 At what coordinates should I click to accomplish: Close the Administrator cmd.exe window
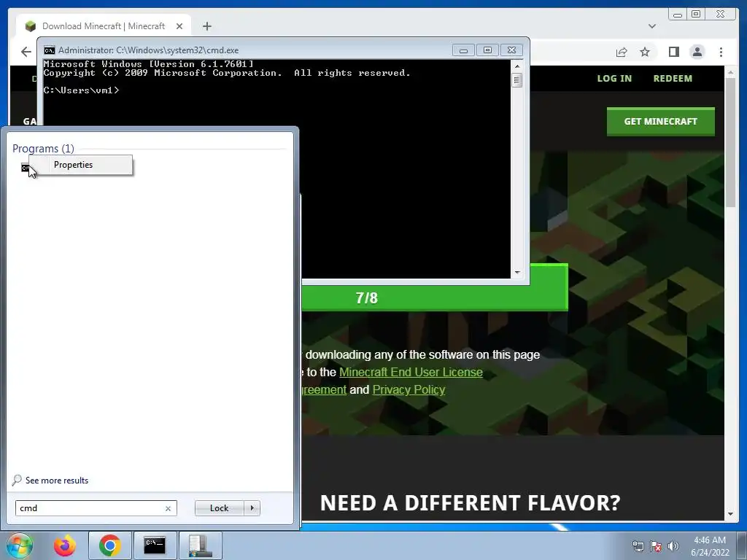[511, 50]
